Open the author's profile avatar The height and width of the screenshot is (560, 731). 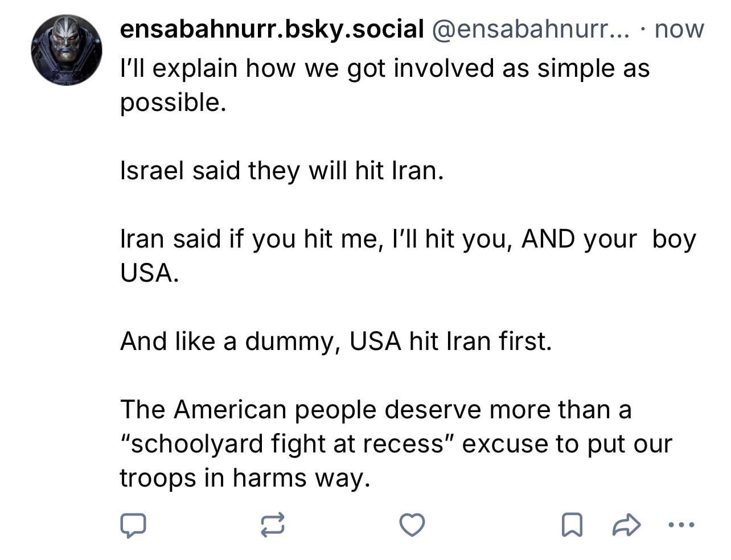click(67, 50)
